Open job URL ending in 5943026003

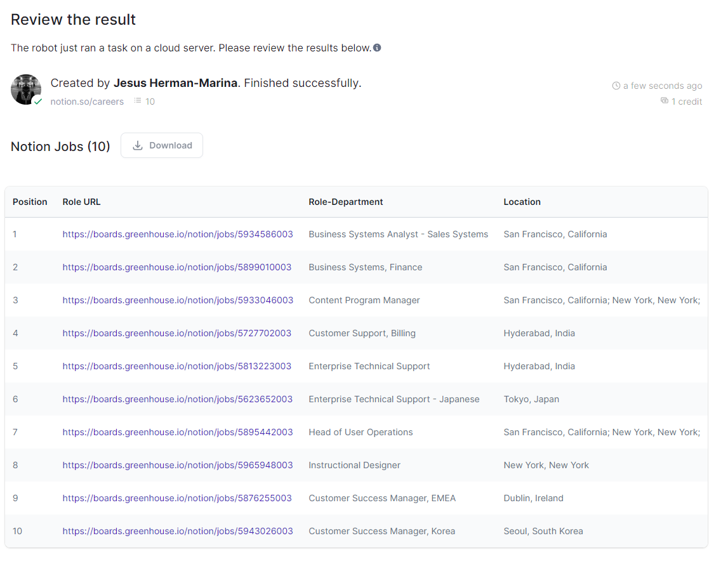pyautogui.click(x=178, y=531)
